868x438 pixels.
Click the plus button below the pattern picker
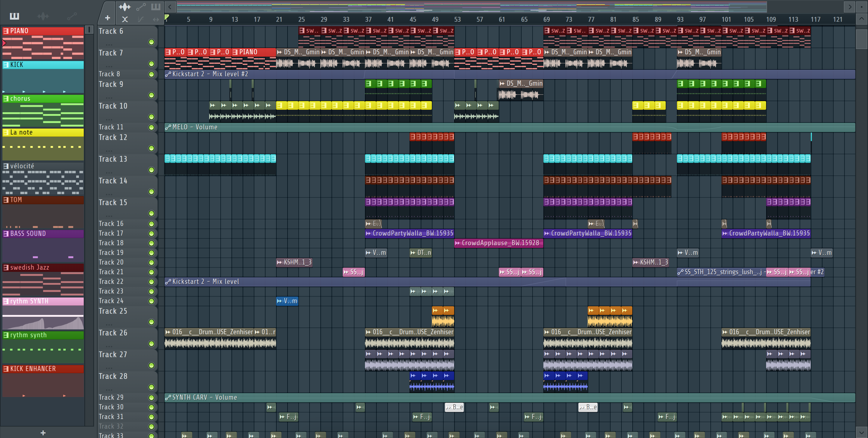pyautogui.click(x=43, y=433)
